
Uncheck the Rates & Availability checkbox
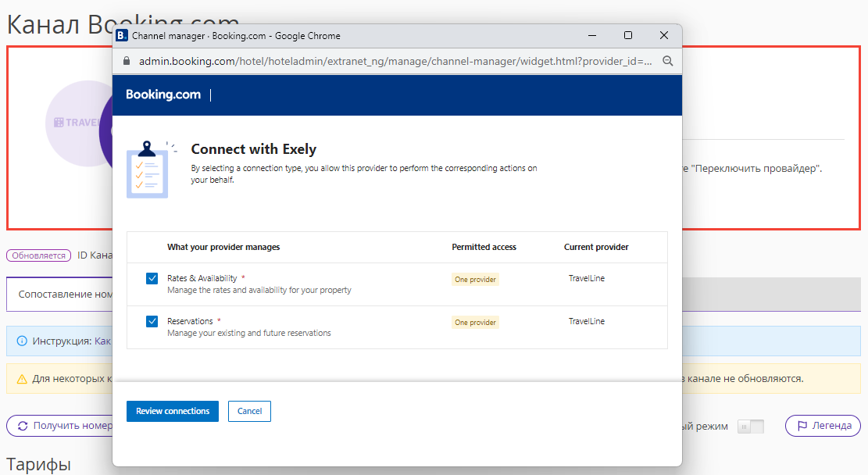(152, 278)
